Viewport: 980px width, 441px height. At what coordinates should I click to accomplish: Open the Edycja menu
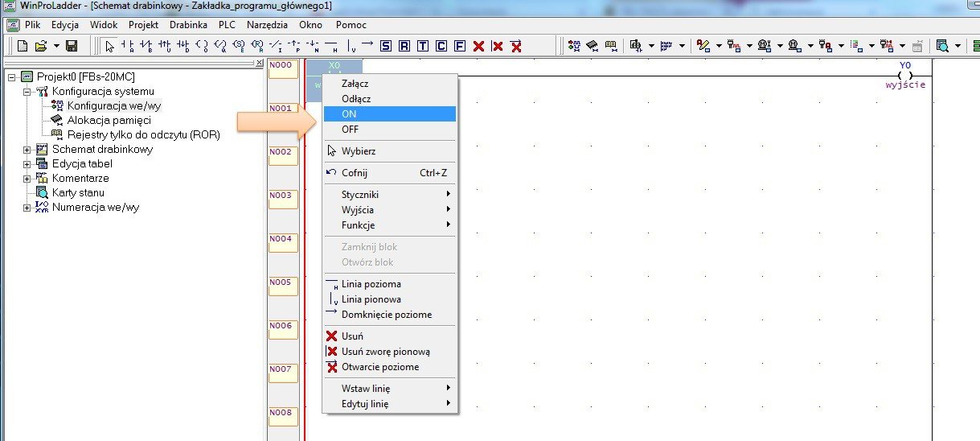(65, 25)
